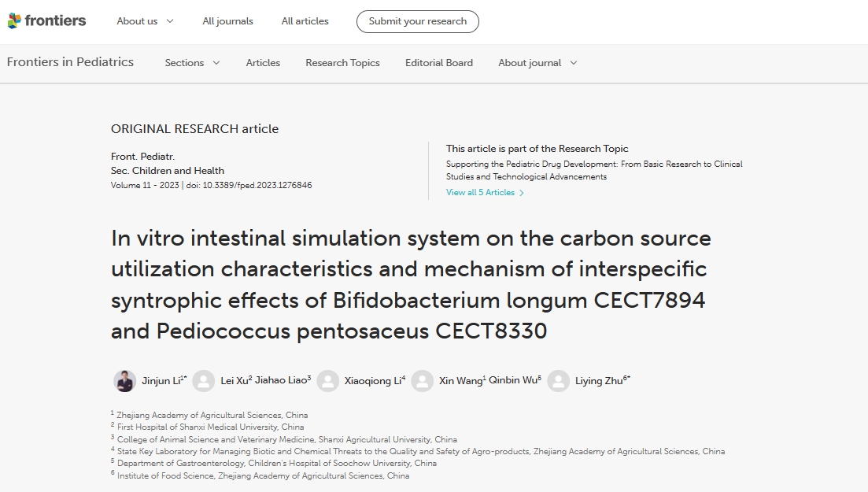Go to All journals

(x=227, y=21)
